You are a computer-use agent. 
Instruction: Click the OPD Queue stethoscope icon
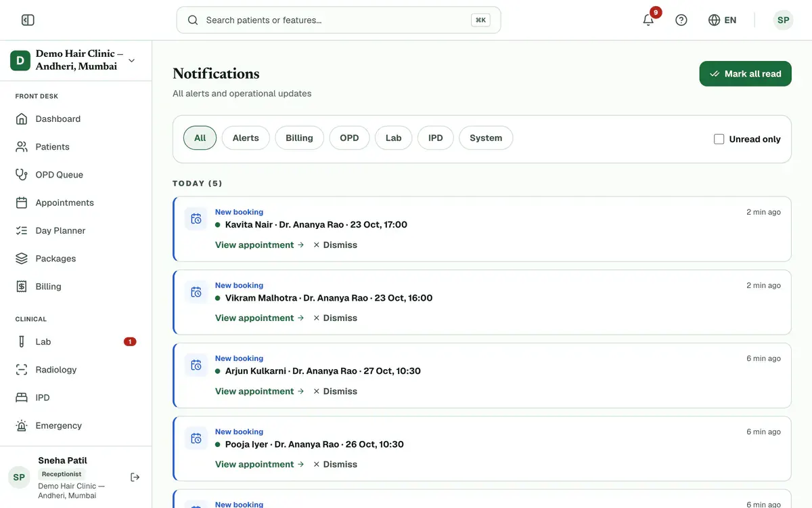pos(22,175)
